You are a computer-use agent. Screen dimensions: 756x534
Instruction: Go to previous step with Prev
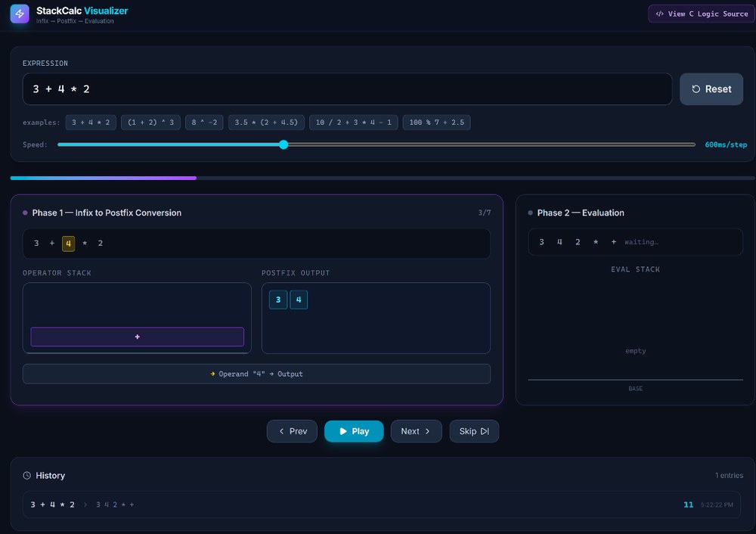pos(292,431)
